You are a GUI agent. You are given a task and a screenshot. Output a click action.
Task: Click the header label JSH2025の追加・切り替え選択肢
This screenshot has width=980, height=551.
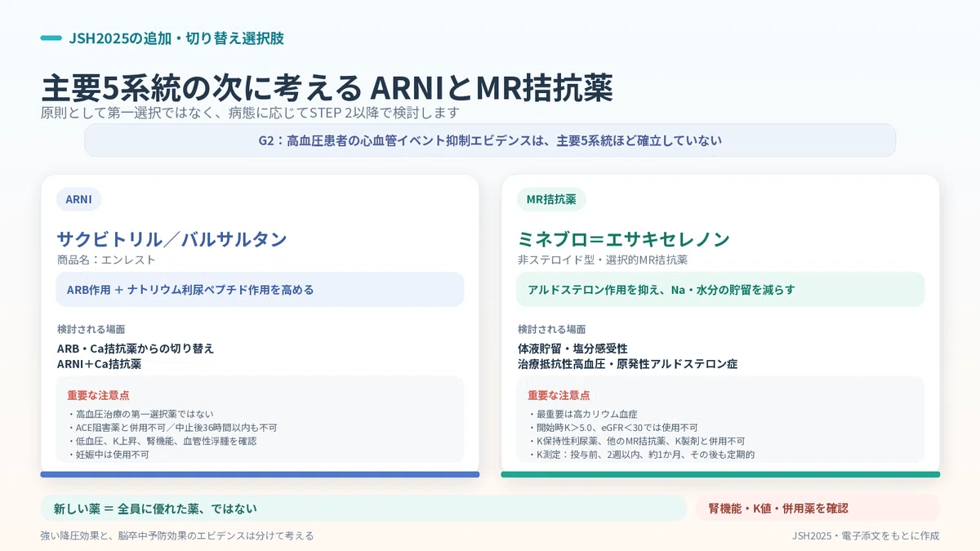176,38
